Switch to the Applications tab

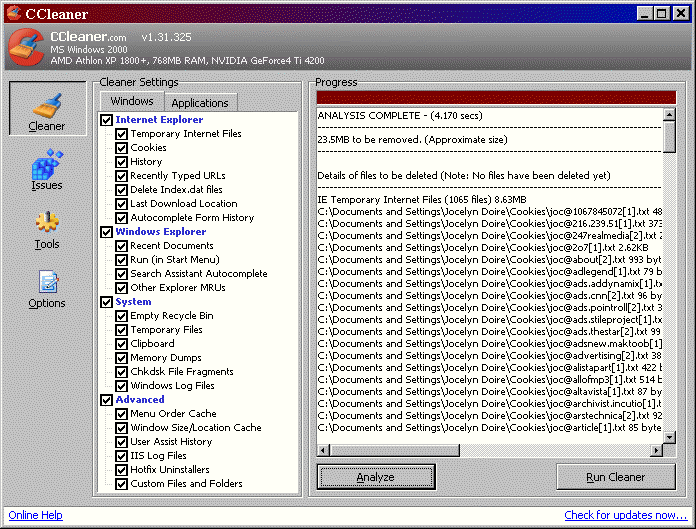coord(200,103)
